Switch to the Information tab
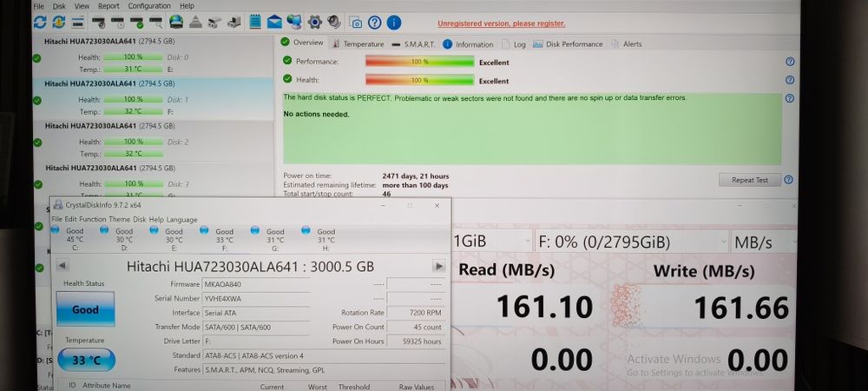 468,44
